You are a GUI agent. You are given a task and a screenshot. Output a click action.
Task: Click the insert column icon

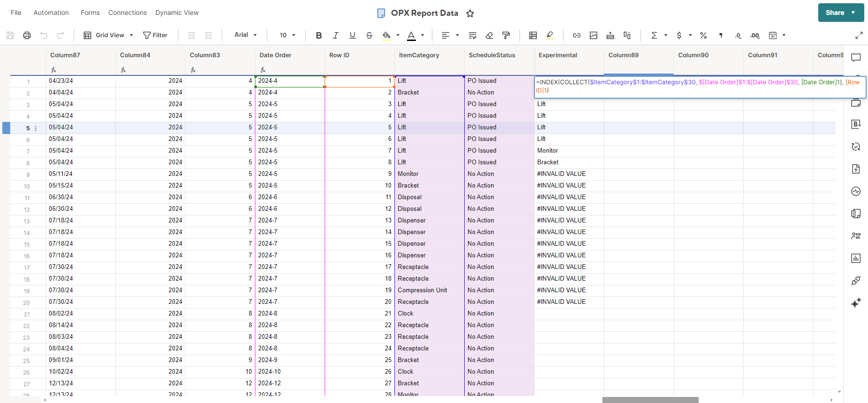(627, 35)
